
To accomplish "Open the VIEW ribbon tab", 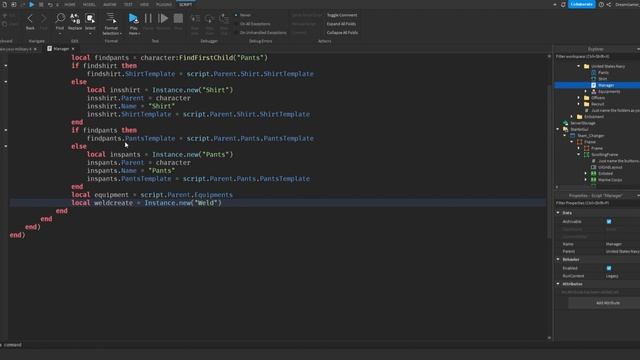I will 144,4.
